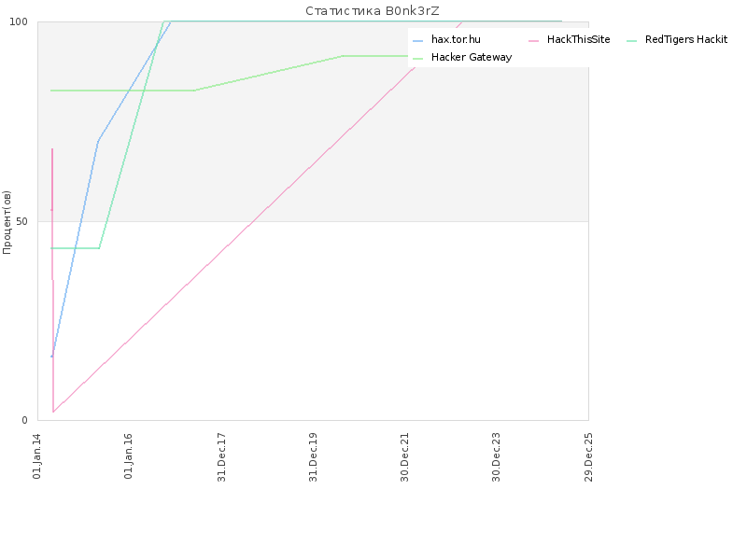Select the 30.Dec.23 x-axis date
The height and width of the screenshot is (560, 747).
click(x=497, y=456)
